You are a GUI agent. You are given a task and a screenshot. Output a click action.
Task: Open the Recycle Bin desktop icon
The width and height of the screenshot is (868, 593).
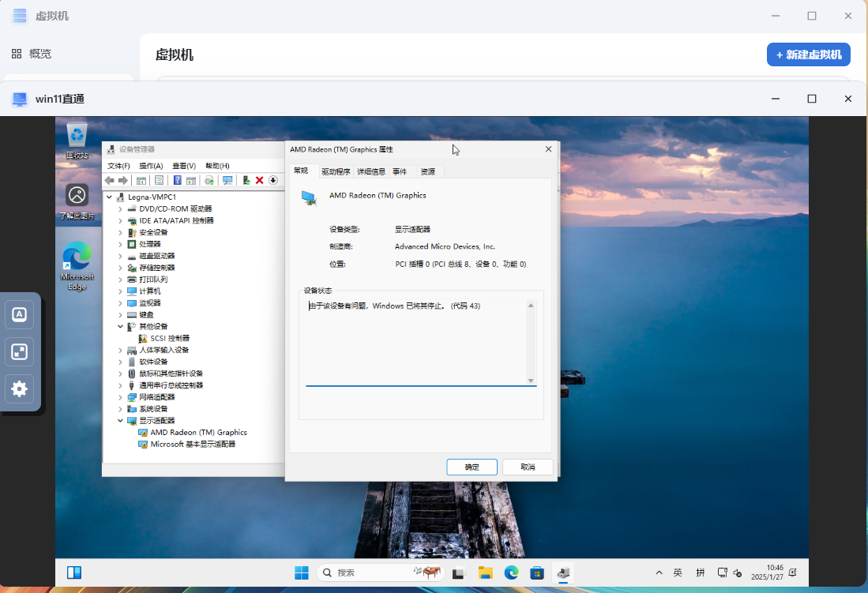[77, 141]
